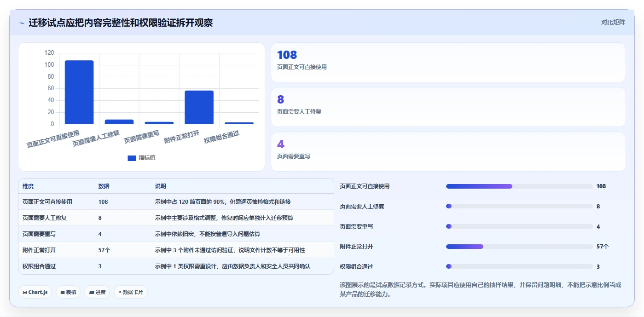Click the 附件正常打开 progress bar
The height and width of the screenshot is (317, 644).
pos(519,247)
